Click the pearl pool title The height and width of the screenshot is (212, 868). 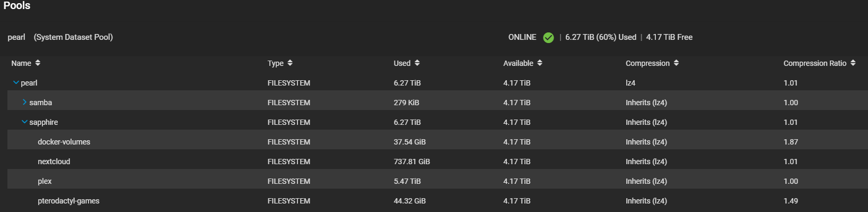point(16,37)
